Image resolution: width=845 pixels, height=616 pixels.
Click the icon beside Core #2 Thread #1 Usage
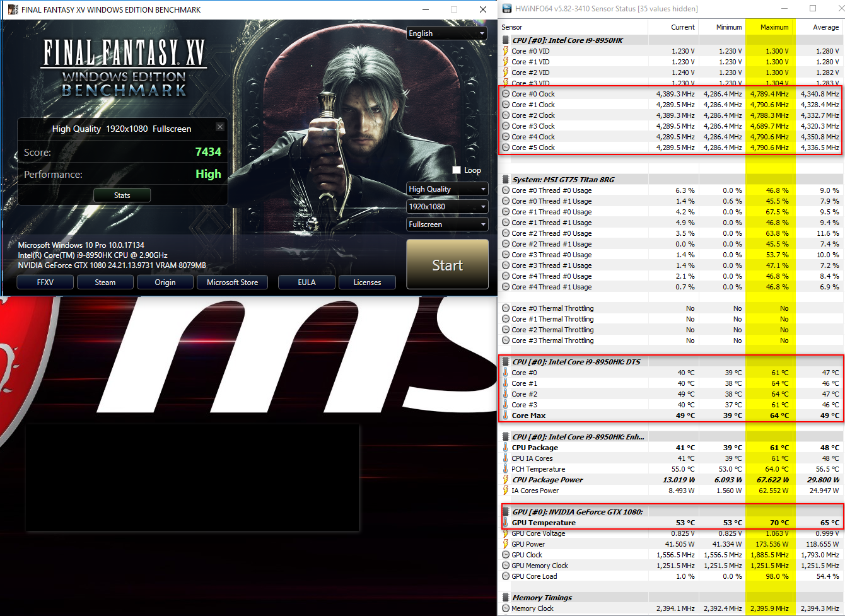[506, 244]
